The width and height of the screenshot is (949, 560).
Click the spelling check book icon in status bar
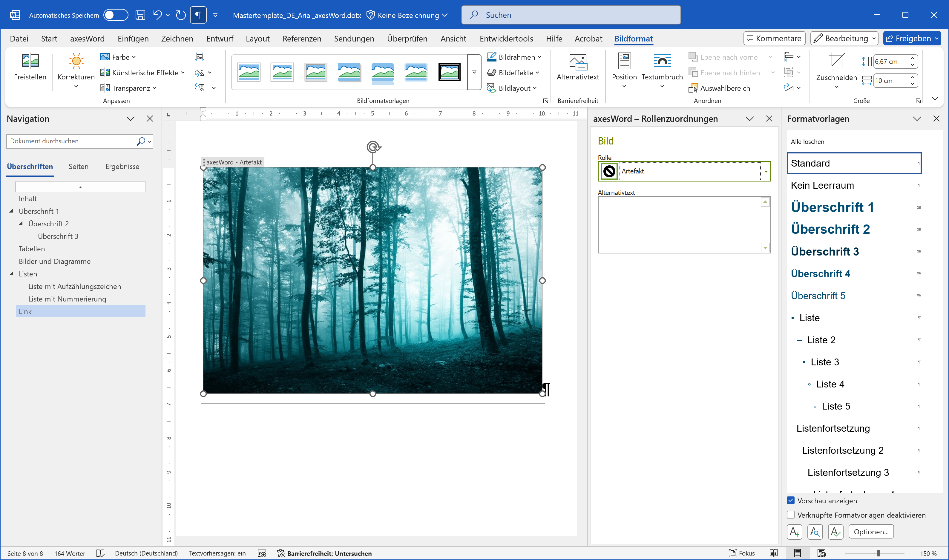point(100,553)
